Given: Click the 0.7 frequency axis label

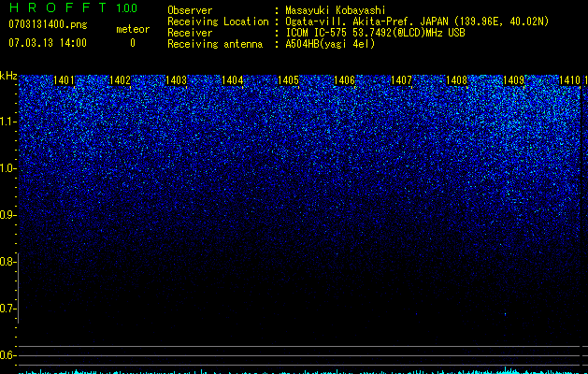Looking at the screenshot, I should (x=8, y=309).
